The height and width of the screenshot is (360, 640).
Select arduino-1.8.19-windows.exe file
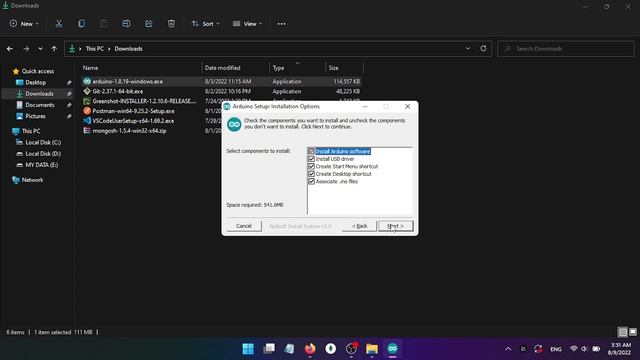click(127, 82)
